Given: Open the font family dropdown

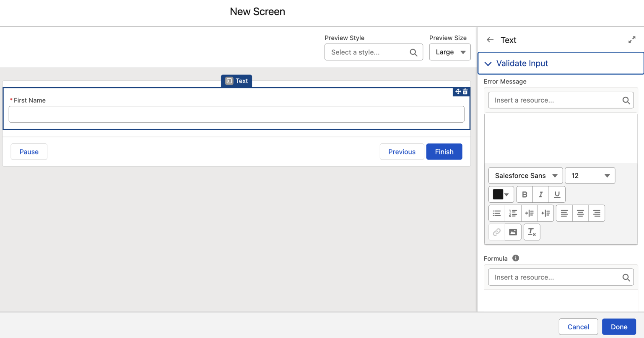Looking at the screenshot, I should pos(525,175).
